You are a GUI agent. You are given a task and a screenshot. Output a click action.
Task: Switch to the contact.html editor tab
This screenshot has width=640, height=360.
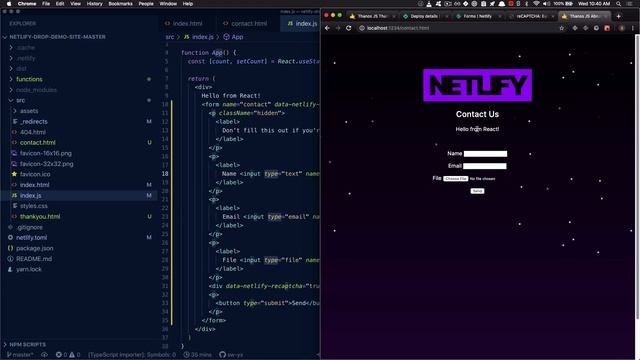pos(249,24)
